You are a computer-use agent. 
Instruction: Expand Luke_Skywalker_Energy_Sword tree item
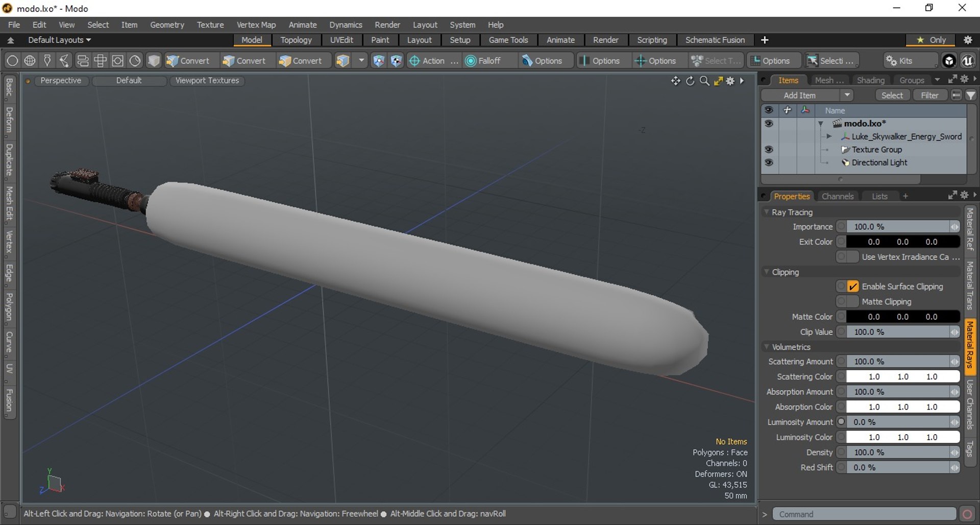(829, 136)
